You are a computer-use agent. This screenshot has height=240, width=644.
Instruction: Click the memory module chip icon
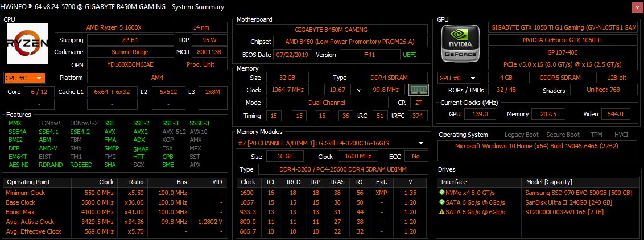(419, 90)
